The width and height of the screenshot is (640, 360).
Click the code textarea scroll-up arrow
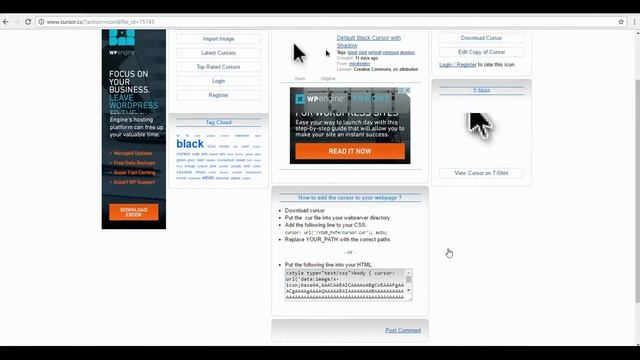click(409, 273)
